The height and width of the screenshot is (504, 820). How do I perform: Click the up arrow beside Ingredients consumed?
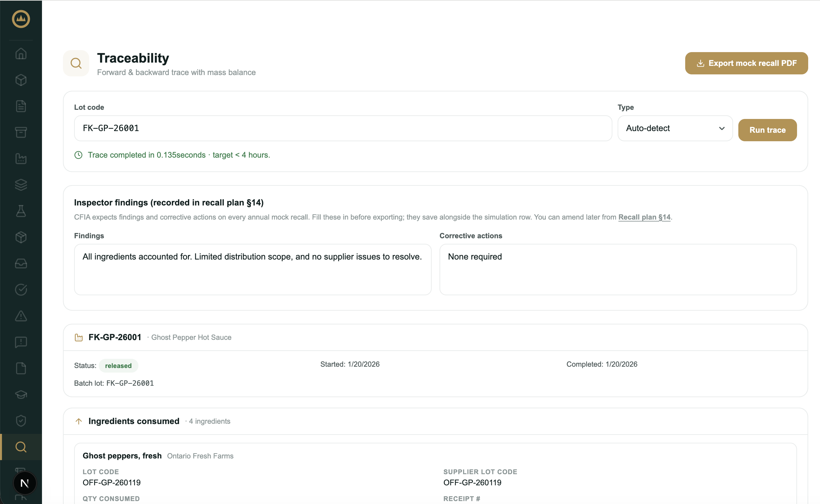79,421
